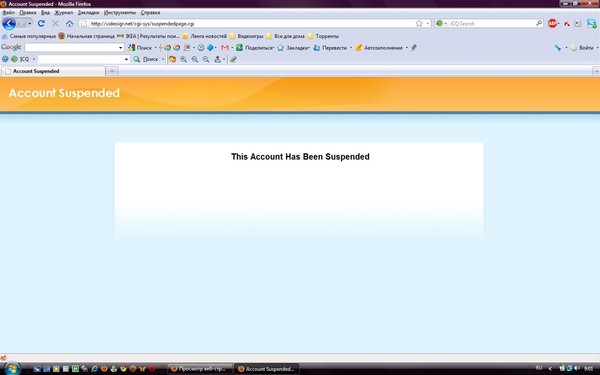Open Лента новостей bookmark folder
The width and height of the screenshot is (600, 375).
pos(205,36)
